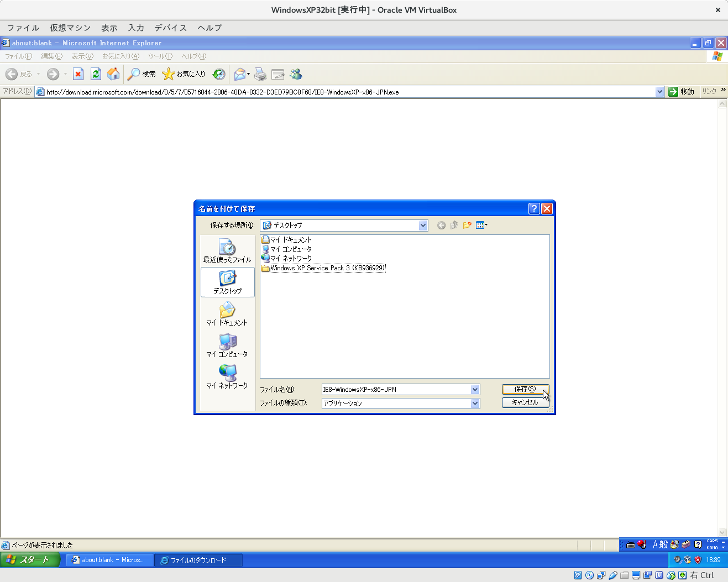
Task: Click the Refresh page icon
Action: [96, 74]
